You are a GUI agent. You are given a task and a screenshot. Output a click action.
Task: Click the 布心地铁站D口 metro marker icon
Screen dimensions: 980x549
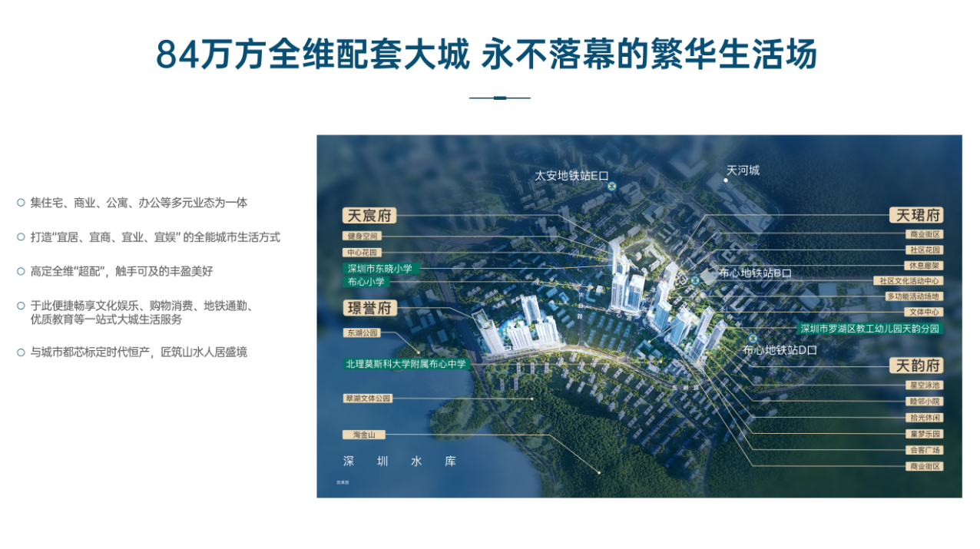tap(753, 337)
